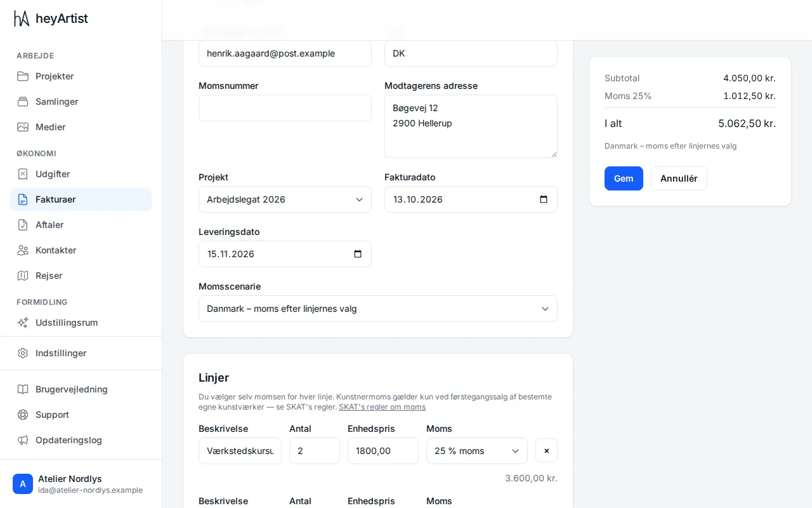Open the Medier image icon

tap(23, 127)
